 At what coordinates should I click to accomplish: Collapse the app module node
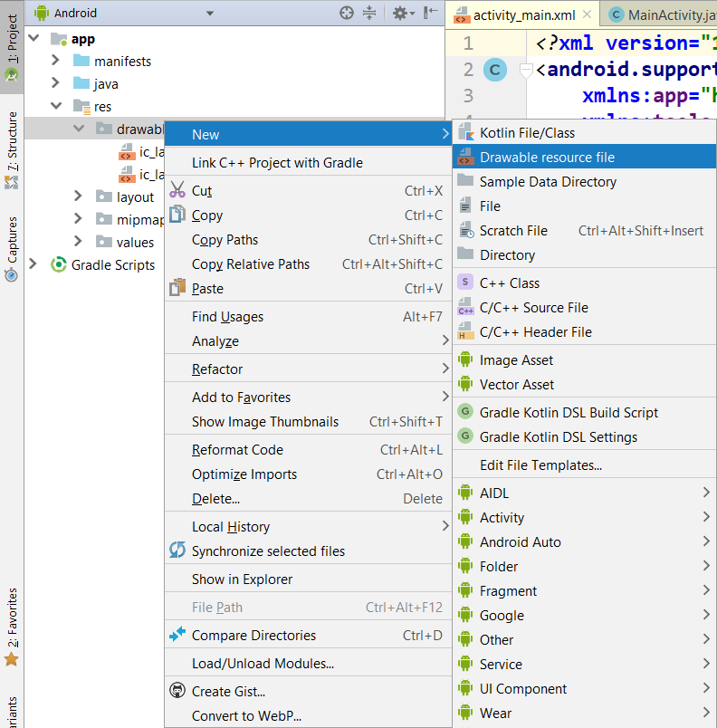pos(33,38)
